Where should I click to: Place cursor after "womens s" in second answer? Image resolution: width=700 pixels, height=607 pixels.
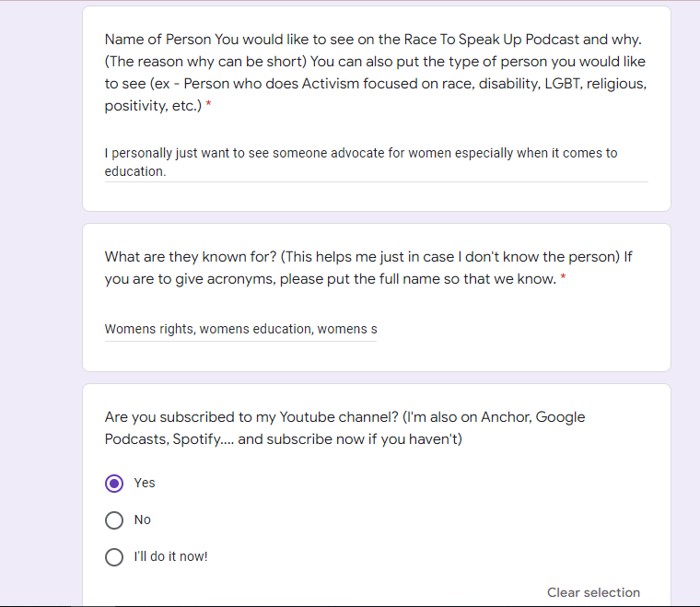coord(378,329)
